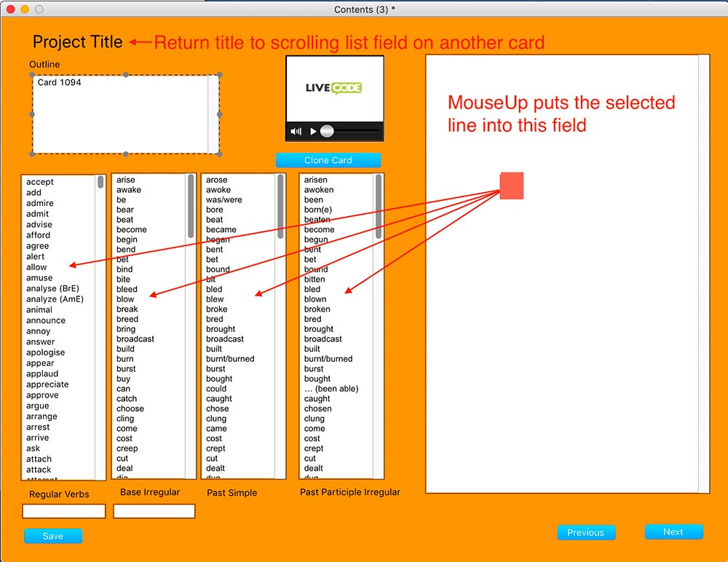Image resolution: width=728 pixels, height=562 pixels.
Task: Select 'broke' in Past Simple list
Action: coord(217,309)
